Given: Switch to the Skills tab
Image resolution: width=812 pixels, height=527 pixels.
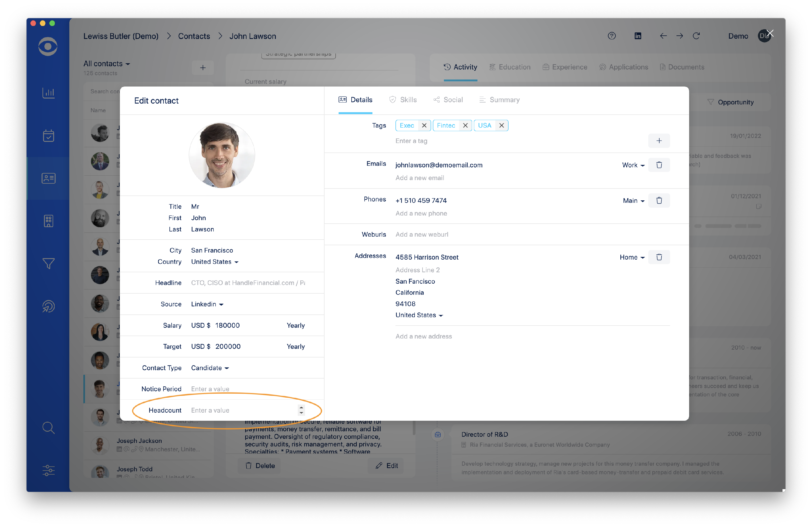Looking at the screenshot, I should pyautogui.click(x=403, y=100).
